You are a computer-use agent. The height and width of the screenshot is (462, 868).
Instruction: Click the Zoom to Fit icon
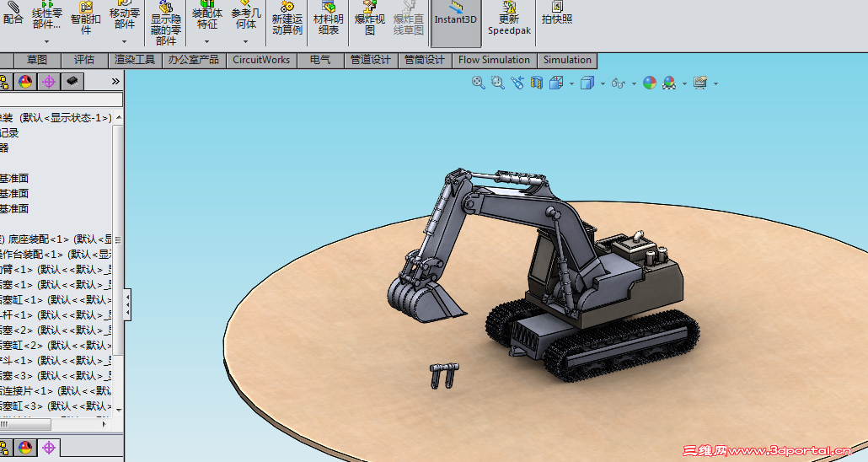pyautogui.click(x=479, y=83)
